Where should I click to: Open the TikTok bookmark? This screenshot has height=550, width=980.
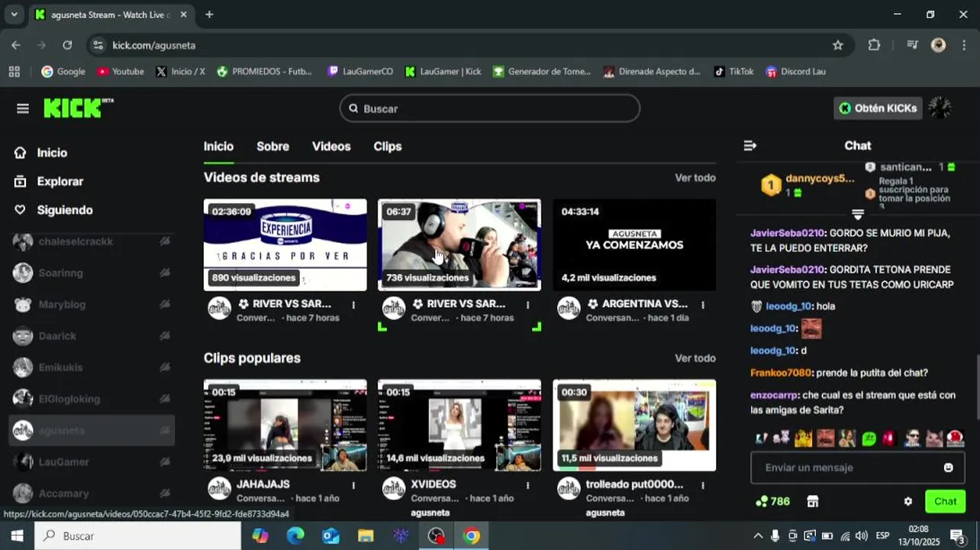tap(733, 71)
